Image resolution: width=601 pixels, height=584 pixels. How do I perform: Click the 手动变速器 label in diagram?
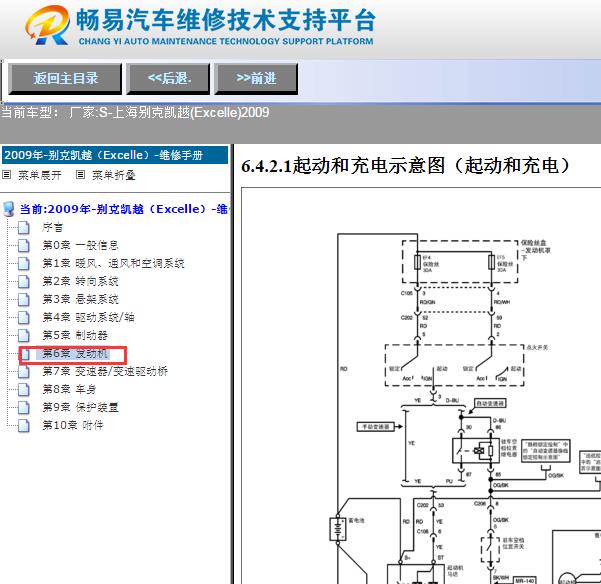point(376,426)
